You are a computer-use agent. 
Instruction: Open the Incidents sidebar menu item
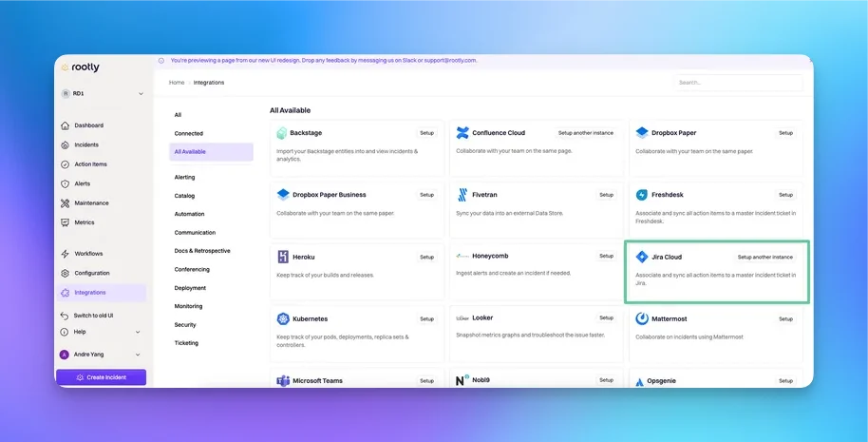click(101, 145)
